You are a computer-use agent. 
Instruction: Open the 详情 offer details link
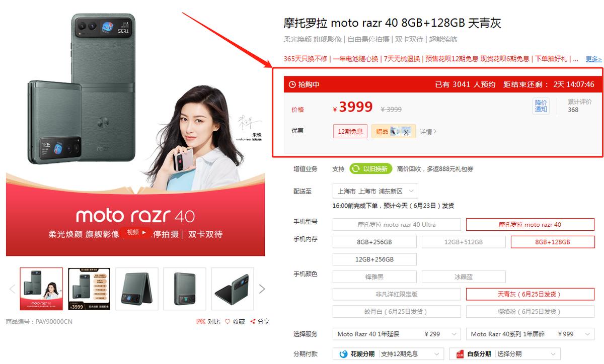(x=428, y=132)
